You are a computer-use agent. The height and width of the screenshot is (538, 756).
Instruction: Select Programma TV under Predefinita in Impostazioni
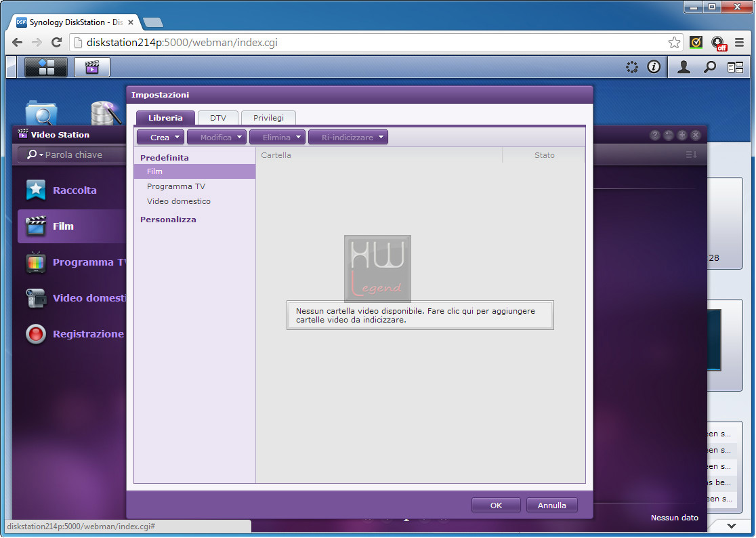coord(195,186)
